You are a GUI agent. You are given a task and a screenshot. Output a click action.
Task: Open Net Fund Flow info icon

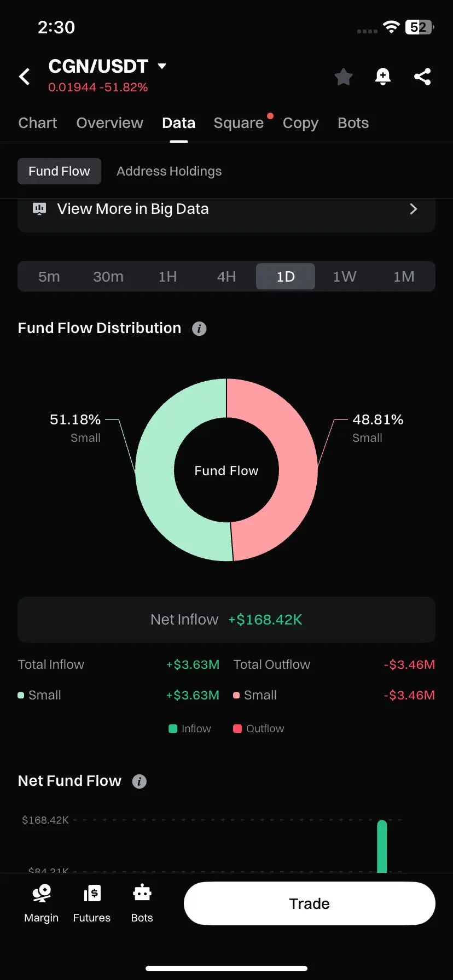click(x=140, y=781)
